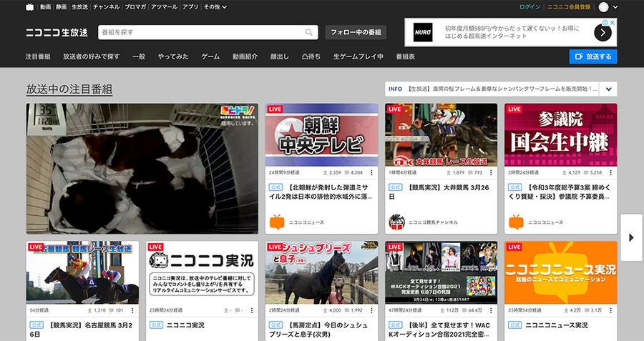Select the 動画紹介 category tab
644x341 pixels.
point(245,56)
